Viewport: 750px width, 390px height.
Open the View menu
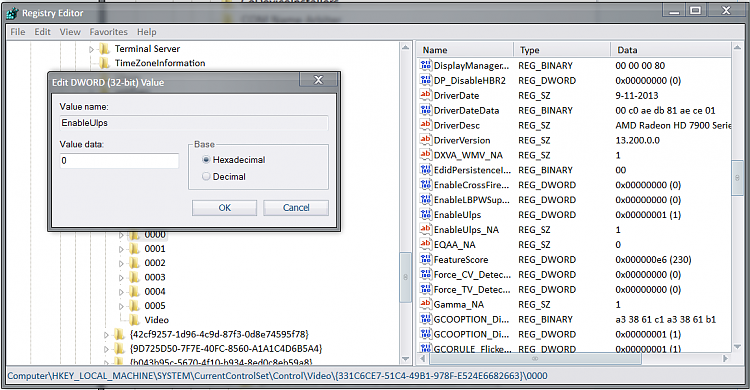point(70,32)
